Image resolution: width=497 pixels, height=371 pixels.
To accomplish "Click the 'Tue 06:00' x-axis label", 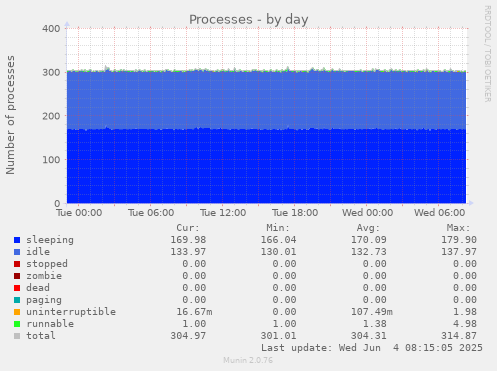I will click(x=151, y=213).
